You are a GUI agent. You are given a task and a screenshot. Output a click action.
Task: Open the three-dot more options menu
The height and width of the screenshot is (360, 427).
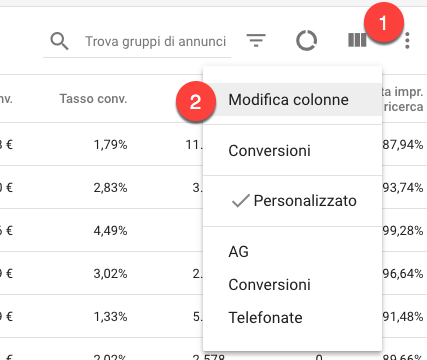(x=407, y=41)
